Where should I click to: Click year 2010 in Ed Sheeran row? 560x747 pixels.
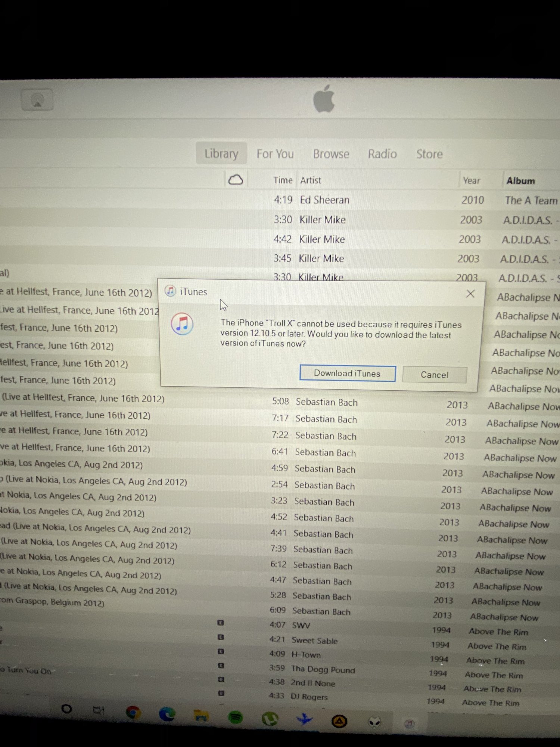473,200
